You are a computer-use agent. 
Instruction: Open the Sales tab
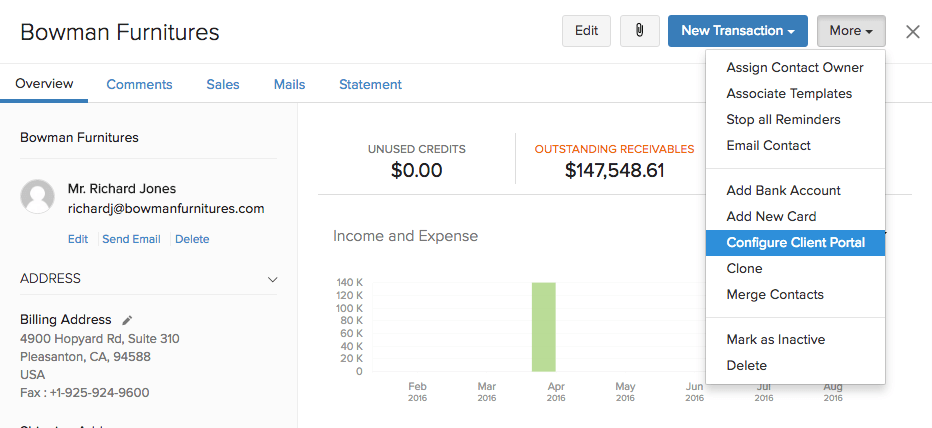point(223,85)
